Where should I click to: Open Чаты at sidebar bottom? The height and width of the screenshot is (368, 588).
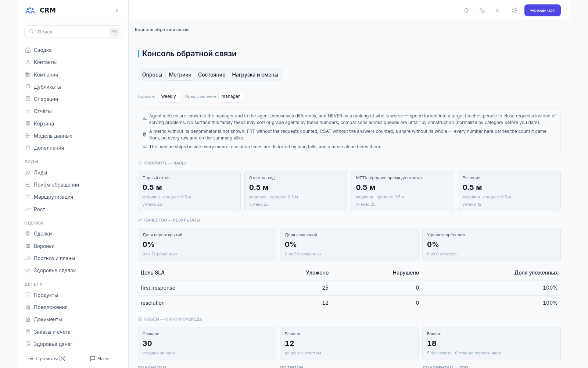point(100,358)
